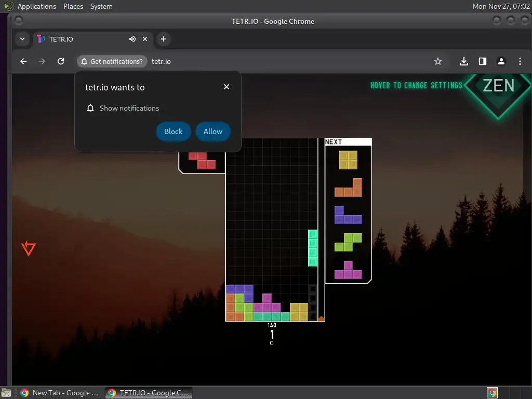This screenshot has width=532, height=399.
Task: Go forward to next page
Action: click(x=42, y=61)
